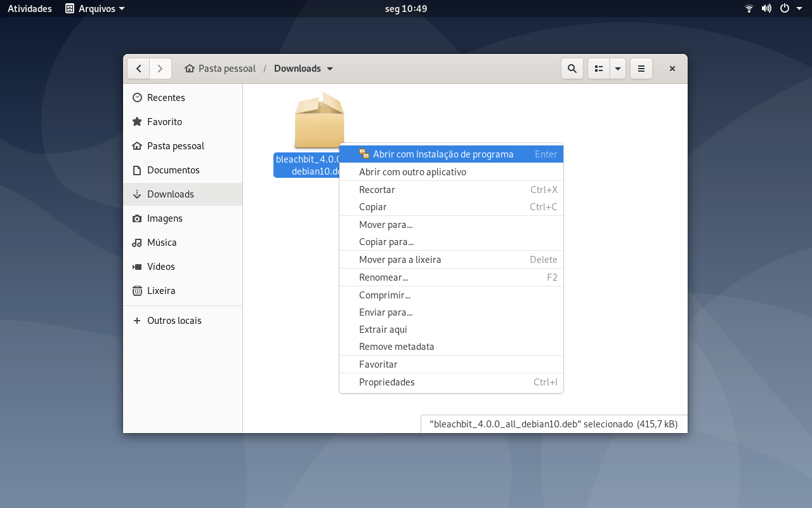Click the search magnifier icon
The width and height of the screenshot is (812, 508).
(x=572, y=69)
